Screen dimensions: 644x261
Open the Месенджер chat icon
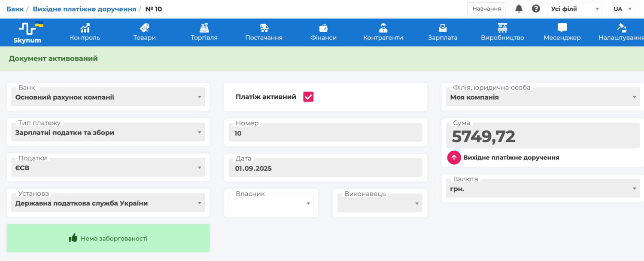point(562,28)
